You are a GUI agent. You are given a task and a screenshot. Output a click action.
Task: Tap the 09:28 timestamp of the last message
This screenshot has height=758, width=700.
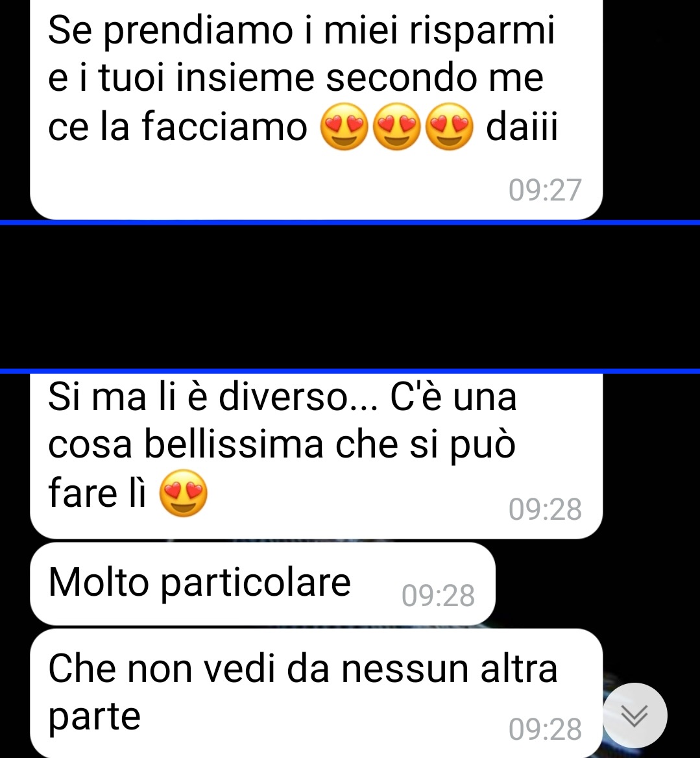pyautogui.click(x=545, y=729)
